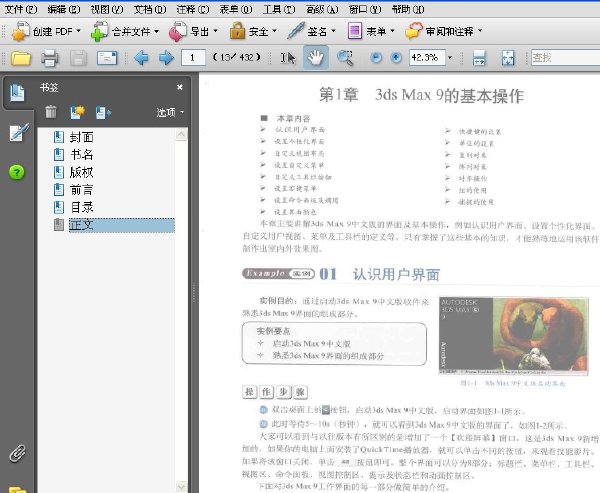
Task: Open the 表单 menu in menu bar
Action: point(236,9)
